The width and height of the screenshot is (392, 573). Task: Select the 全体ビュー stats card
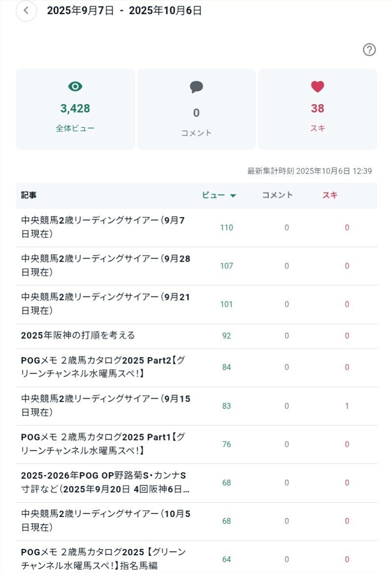coord(75,109)
